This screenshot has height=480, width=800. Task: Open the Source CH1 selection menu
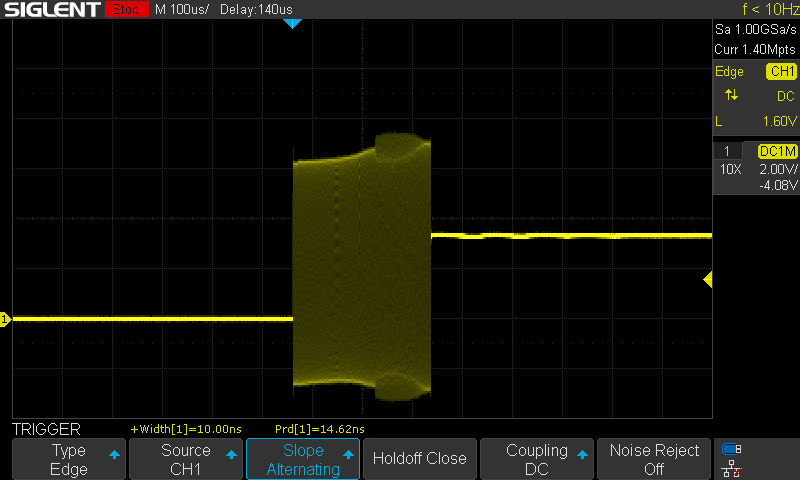(186, 459)
